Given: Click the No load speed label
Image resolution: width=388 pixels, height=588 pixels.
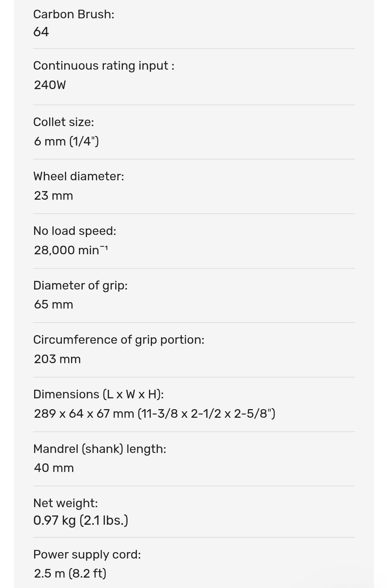Looking at the screenshot, I should pyautogui.click(x=75, y=231).
